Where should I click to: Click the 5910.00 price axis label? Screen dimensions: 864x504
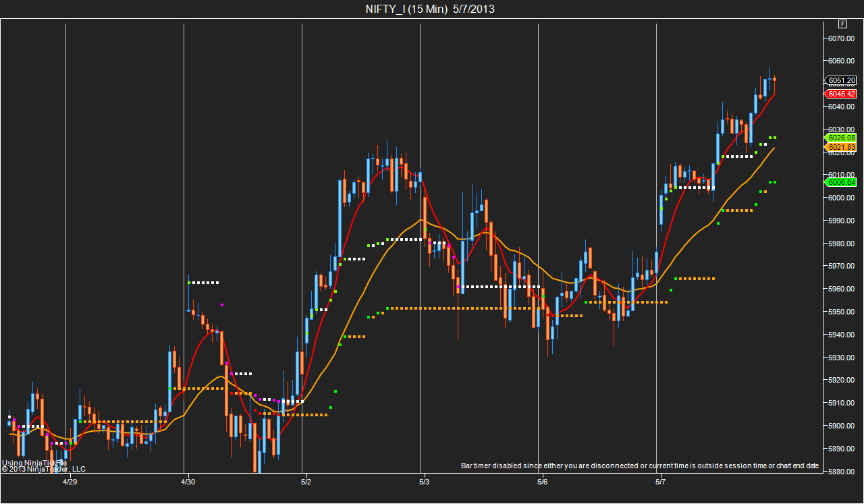pos(842,403)
